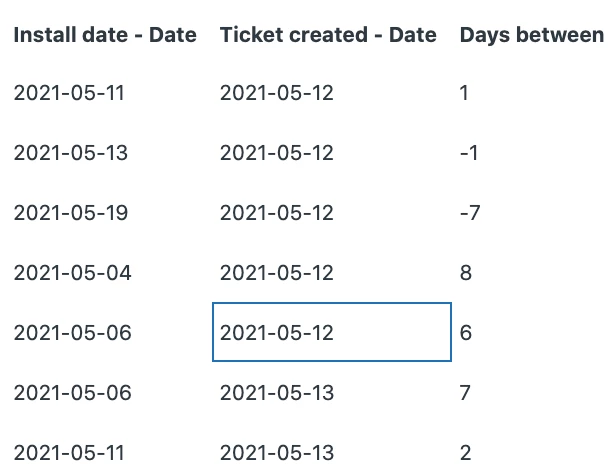The image size is (612, 474).
Task: Click the days between value -7
Action: click(470, 213)
